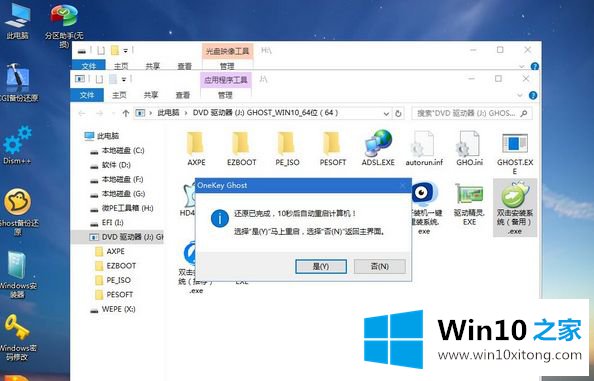Switch to 查看 tab in J:\ window
The width and height of the screenshot is (594, 381).
click(x=183, y=95)
